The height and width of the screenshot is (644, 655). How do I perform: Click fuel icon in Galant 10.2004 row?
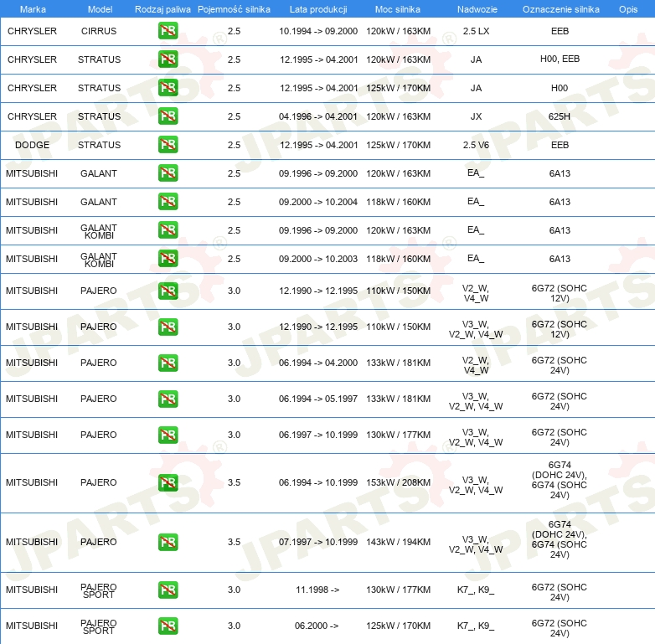pyautogui.click(x=168, y=201)
